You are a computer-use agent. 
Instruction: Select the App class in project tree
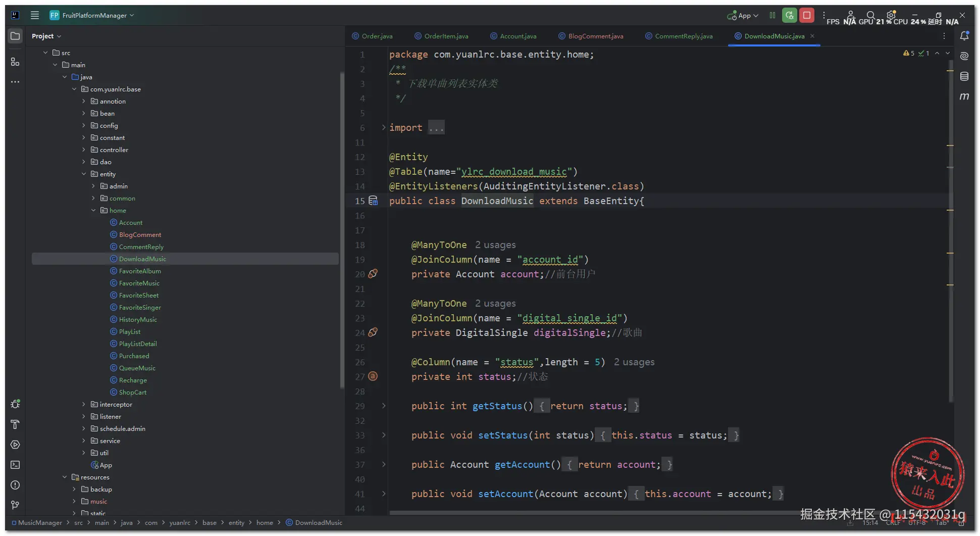101,465
